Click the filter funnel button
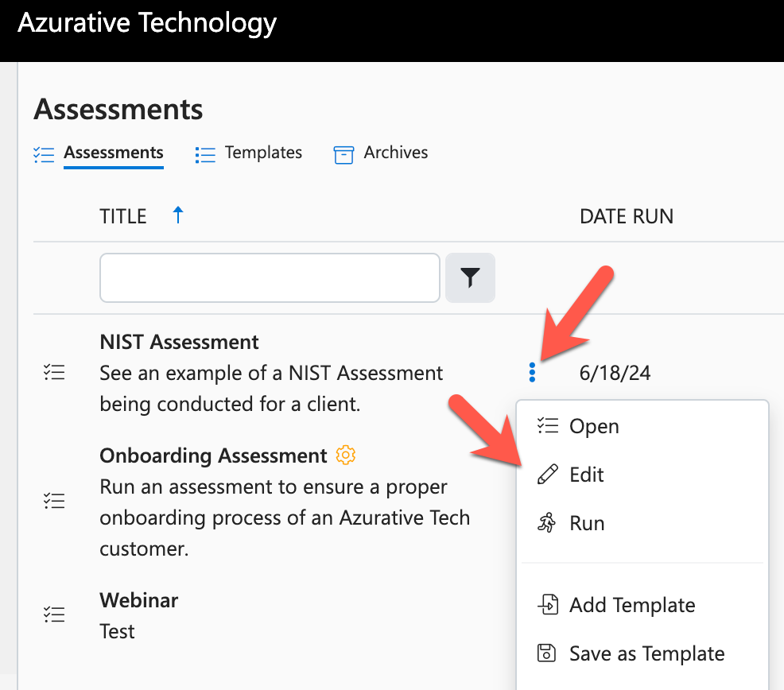 [470, 277]
